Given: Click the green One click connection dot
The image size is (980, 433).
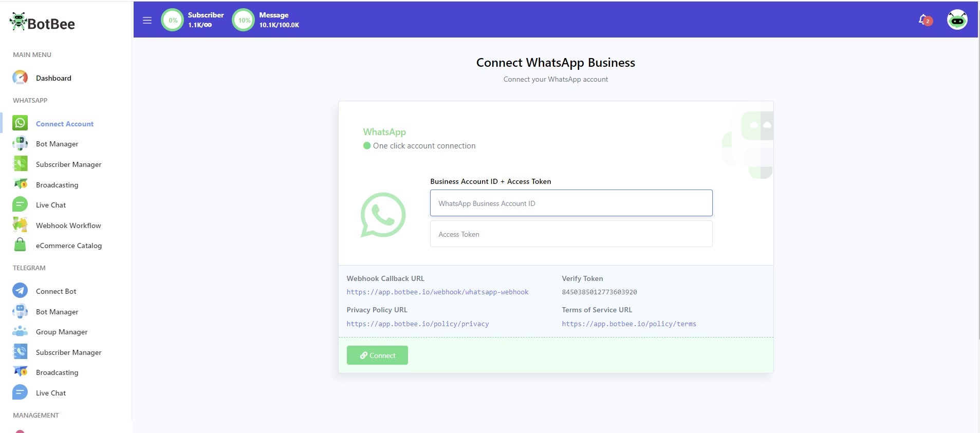Looking at the screenshot, I should click(367, 145).
